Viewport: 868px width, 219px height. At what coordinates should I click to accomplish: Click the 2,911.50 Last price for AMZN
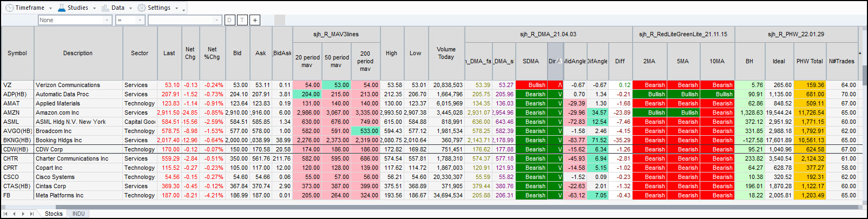169,112
